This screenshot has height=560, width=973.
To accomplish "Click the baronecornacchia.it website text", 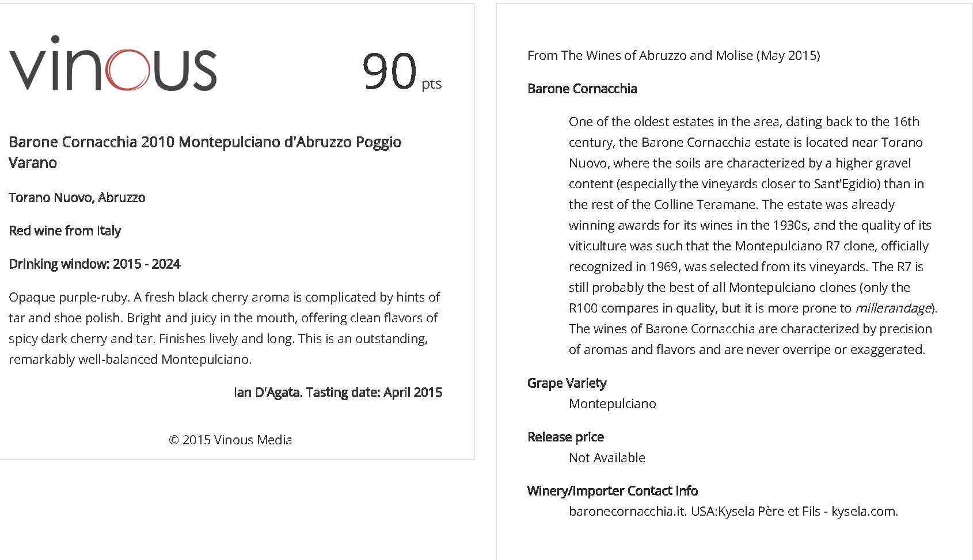I will tap(627, 511).
